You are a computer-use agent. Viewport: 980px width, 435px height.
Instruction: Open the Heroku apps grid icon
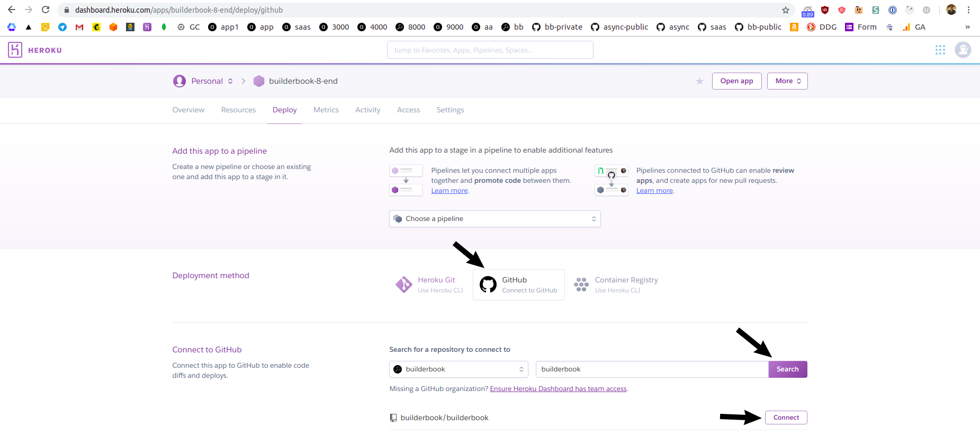[940, 50]
